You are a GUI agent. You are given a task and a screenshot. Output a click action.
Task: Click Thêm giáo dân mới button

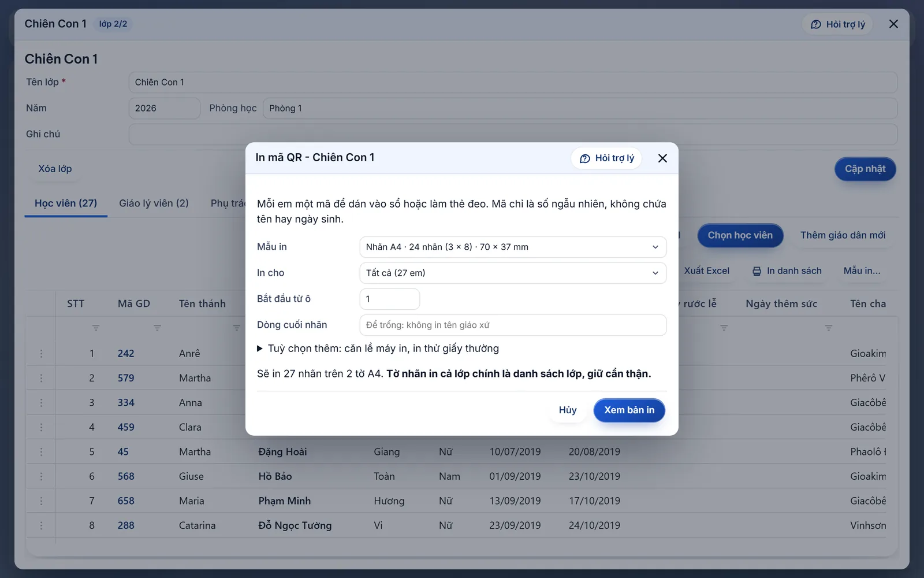pyautogui.click(x=843, y=235)
